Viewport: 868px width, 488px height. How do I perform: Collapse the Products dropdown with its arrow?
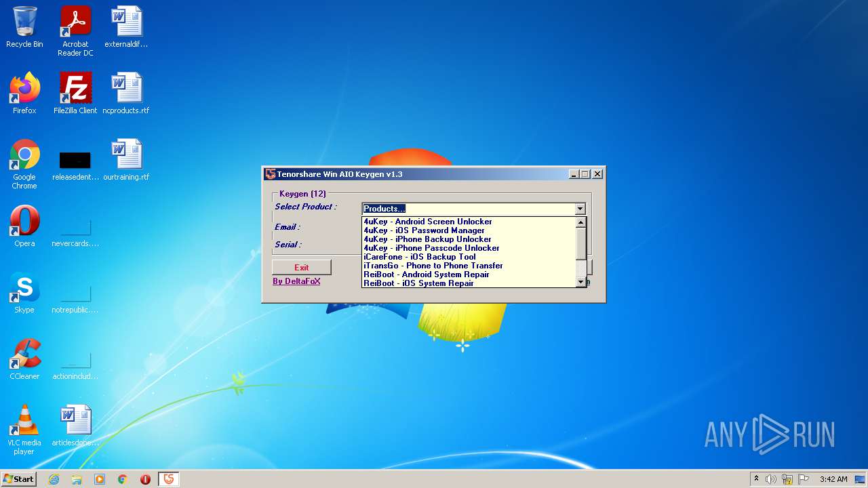[580, 209]
